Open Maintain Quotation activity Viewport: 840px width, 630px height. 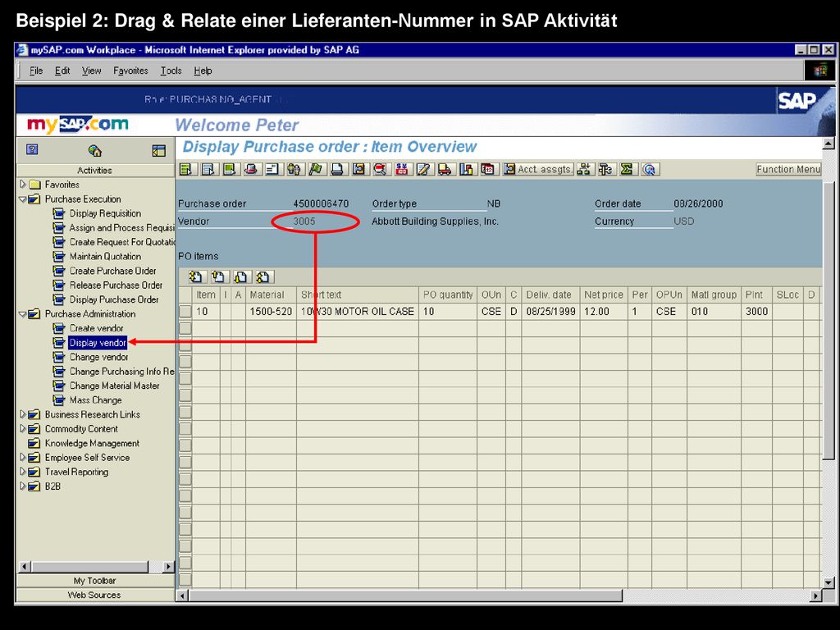(105, 257)
